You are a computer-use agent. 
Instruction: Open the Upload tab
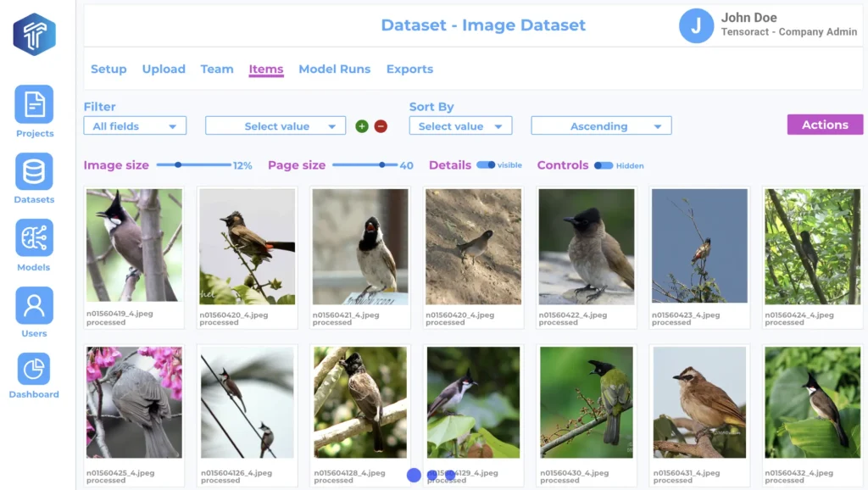(x=164, y=69)
